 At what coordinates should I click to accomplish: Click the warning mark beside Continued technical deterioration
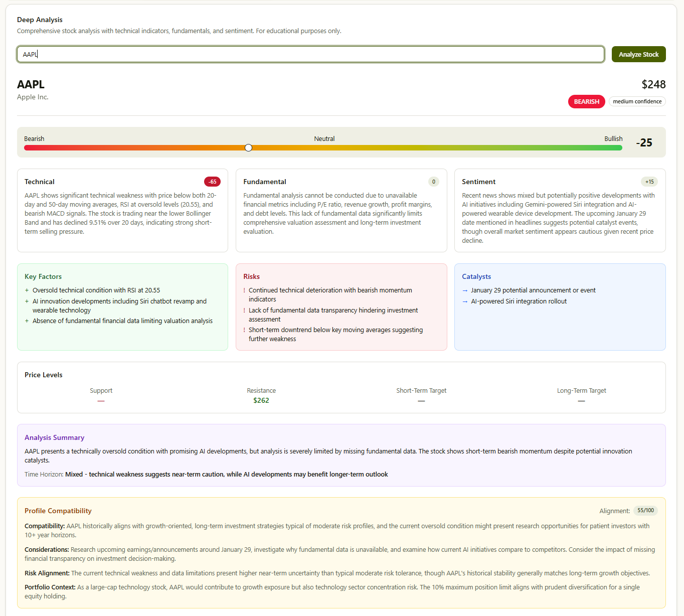tap(244, 290)
